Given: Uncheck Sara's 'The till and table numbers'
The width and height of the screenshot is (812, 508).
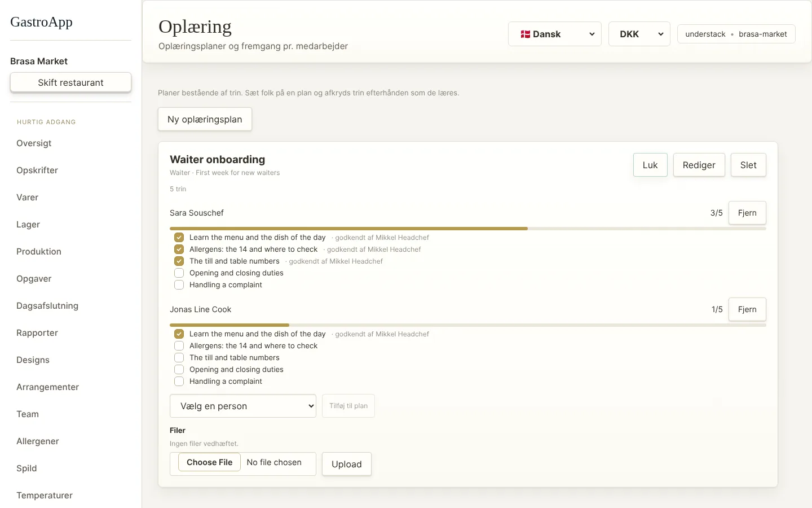Looking at the screenshot, I should point(179,261).
